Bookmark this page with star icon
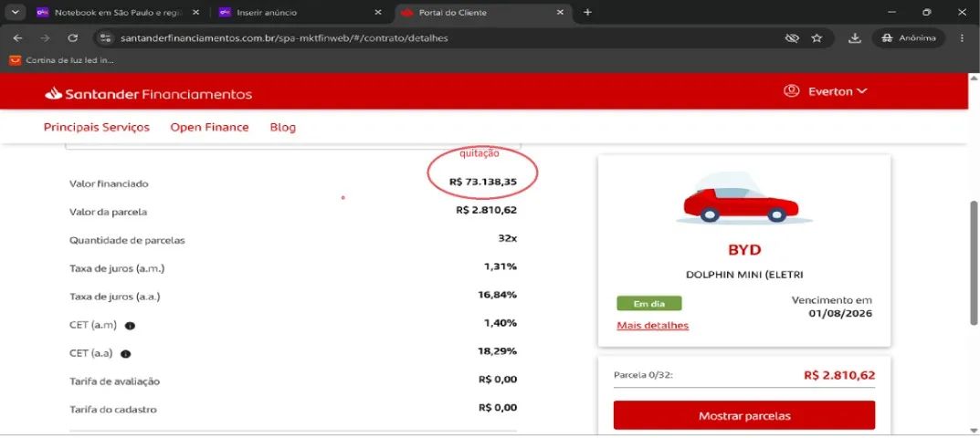Screen dimensions: 980x438 pyautogui.click(x=817, y=38)
